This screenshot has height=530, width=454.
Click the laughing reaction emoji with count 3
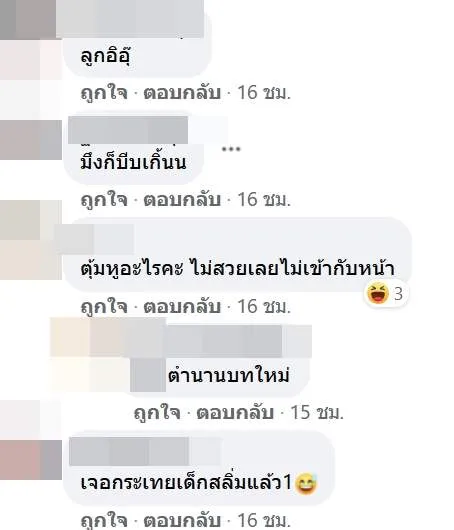coord(378,293)
